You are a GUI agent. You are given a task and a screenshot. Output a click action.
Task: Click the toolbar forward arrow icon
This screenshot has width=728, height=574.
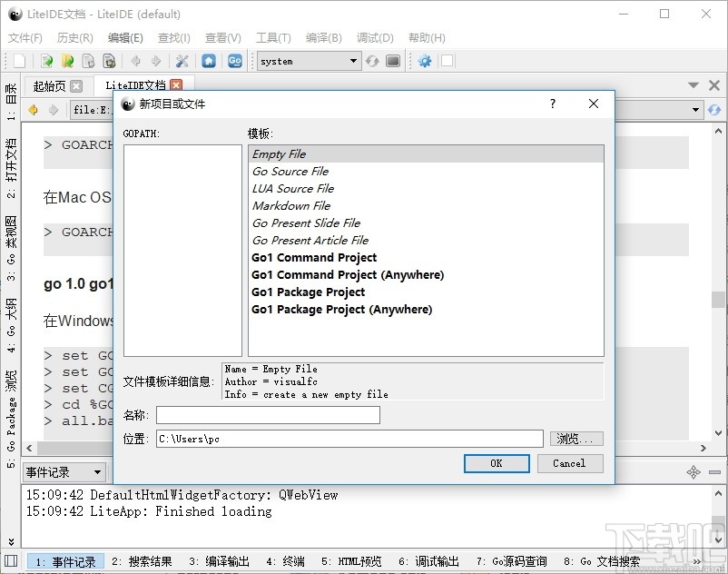[156, 61]
